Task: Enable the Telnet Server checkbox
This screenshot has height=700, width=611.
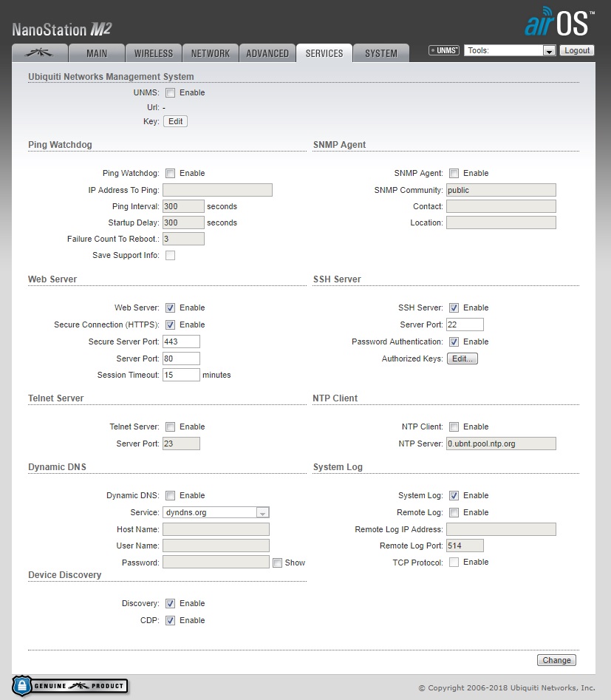Action: (170, 427)
